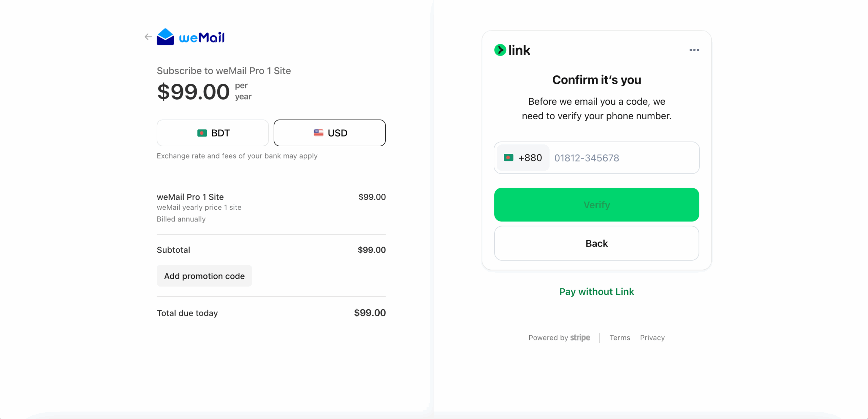Open the three-dot Link options menu
This screenshot has height=419, width=868.
coord(694,50)
